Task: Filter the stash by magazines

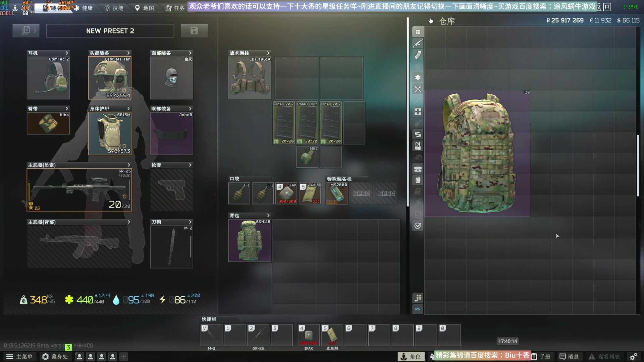Action: point(418,55)
